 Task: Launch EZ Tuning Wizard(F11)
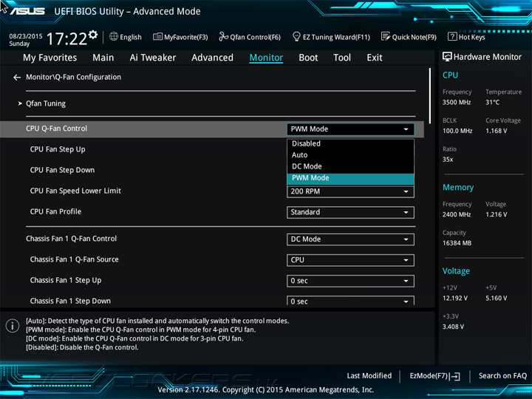[331, 37]
